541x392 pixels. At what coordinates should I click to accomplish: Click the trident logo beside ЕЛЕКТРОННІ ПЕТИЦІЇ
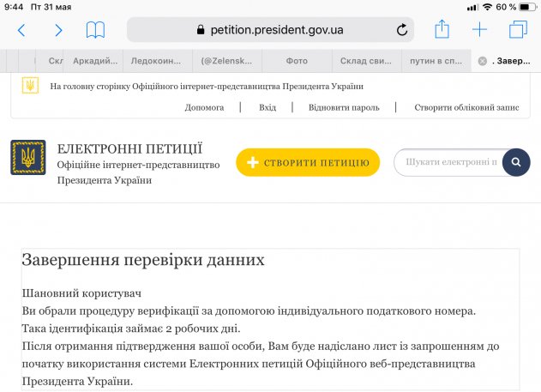coord(28,157)
